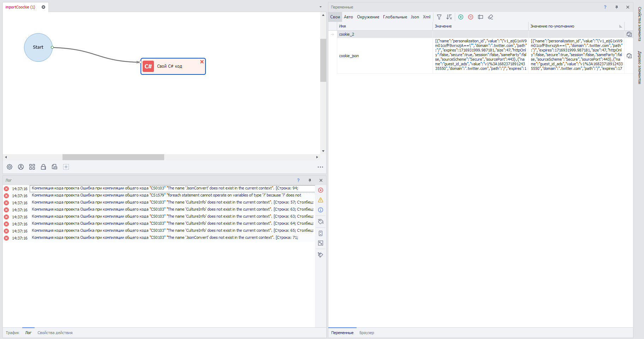The height and width of the screenshot is (339, 644).
Task: Click the canvas horizontal scrollbar thumb
Action: point(113,157)
